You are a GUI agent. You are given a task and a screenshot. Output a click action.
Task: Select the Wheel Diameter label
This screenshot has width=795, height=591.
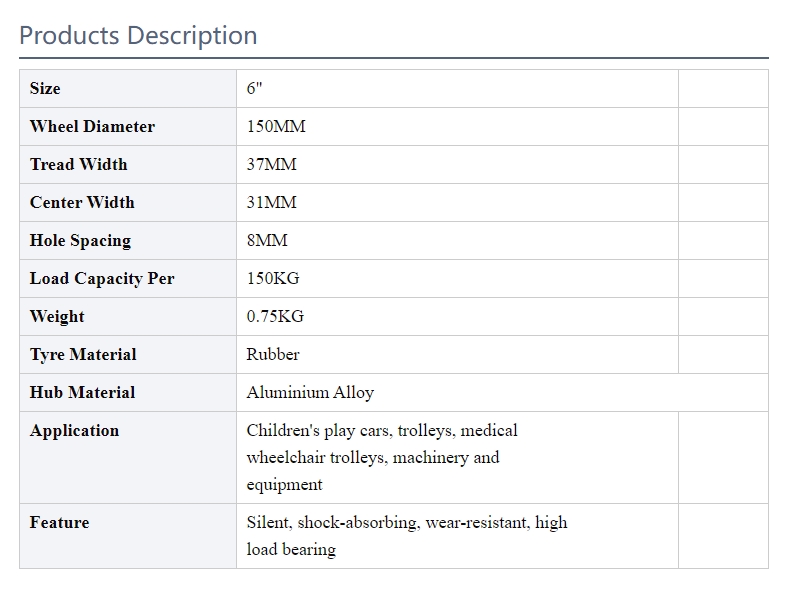[92, 126]
